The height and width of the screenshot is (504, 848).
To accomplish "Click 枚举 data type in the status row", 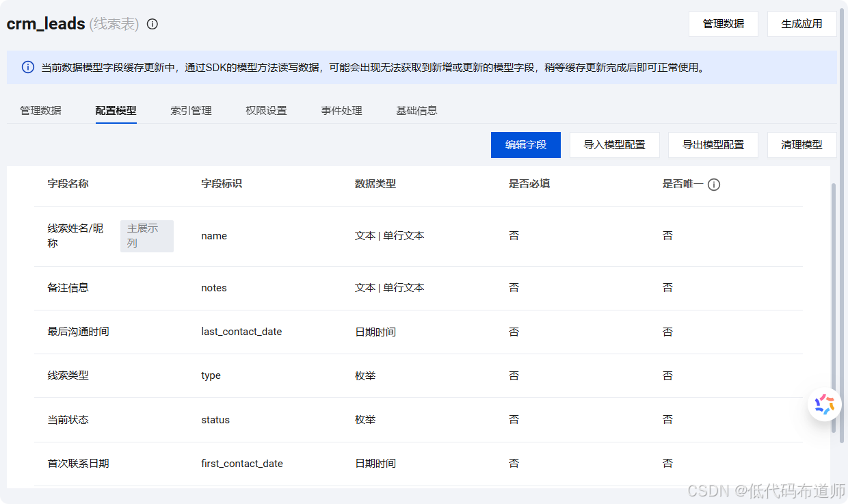I will pyautogui.click(x=365, y=420).
